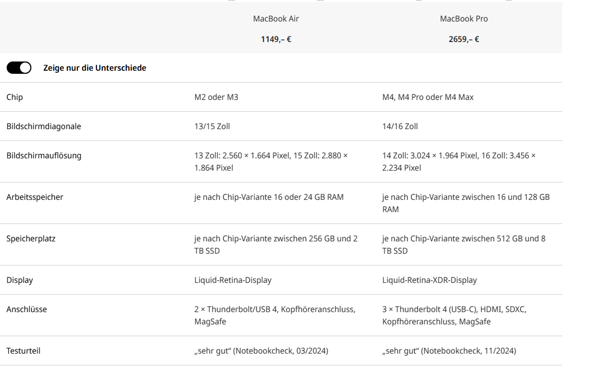Click the 'Zeige nur die Unterschiede' label

tap(94, 68)
